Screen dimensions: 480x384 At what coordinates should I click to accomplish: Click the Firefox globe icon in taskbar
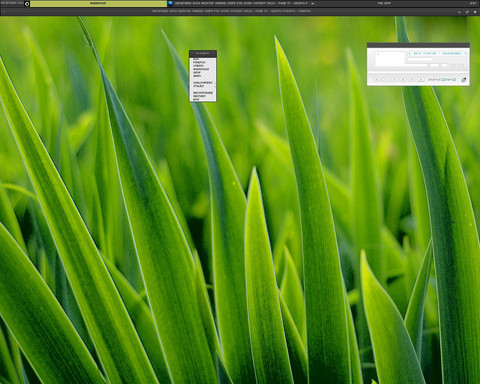coord(171,3)
